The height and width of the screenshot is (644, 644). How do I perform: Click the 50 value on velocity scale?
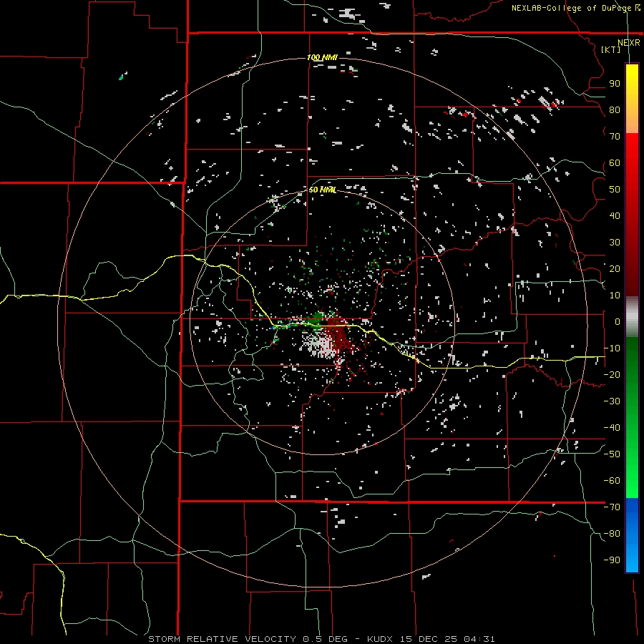[615, 190]
